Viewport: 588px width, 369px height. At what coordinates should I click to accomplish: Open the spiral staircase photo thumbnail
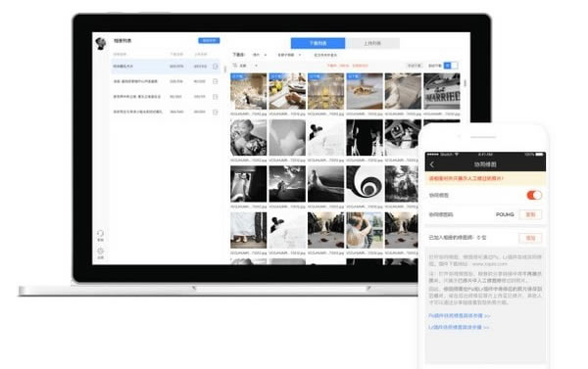pos(365,184)
